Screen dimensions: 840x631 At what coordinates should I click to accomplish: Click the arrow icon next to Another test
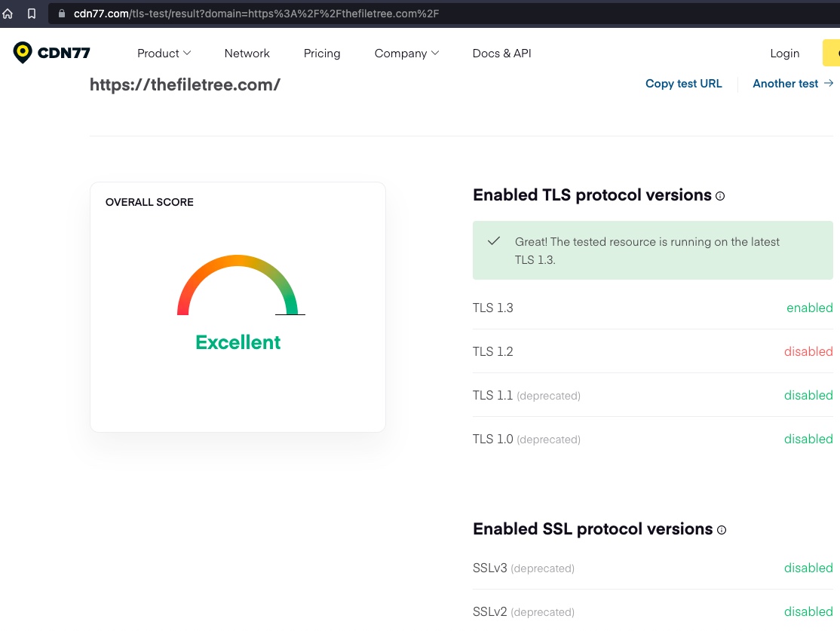click(829, 84)
